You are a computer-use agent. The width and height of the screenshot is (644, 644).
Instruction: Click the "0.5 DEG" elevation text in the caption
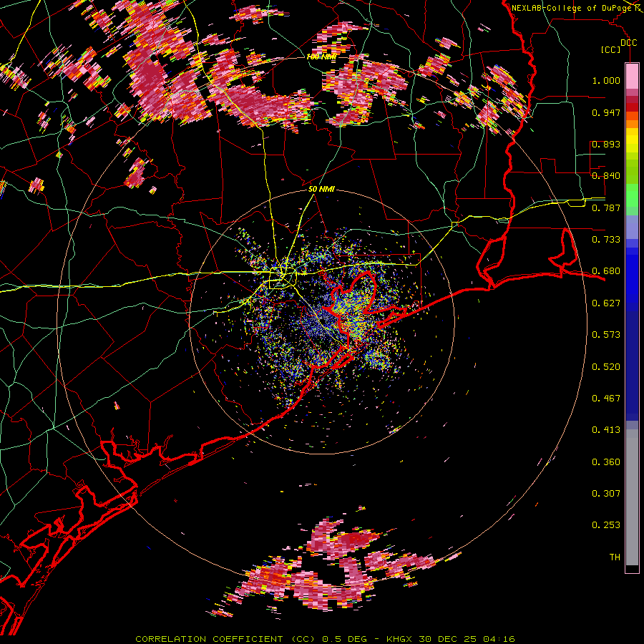(346, 639)
